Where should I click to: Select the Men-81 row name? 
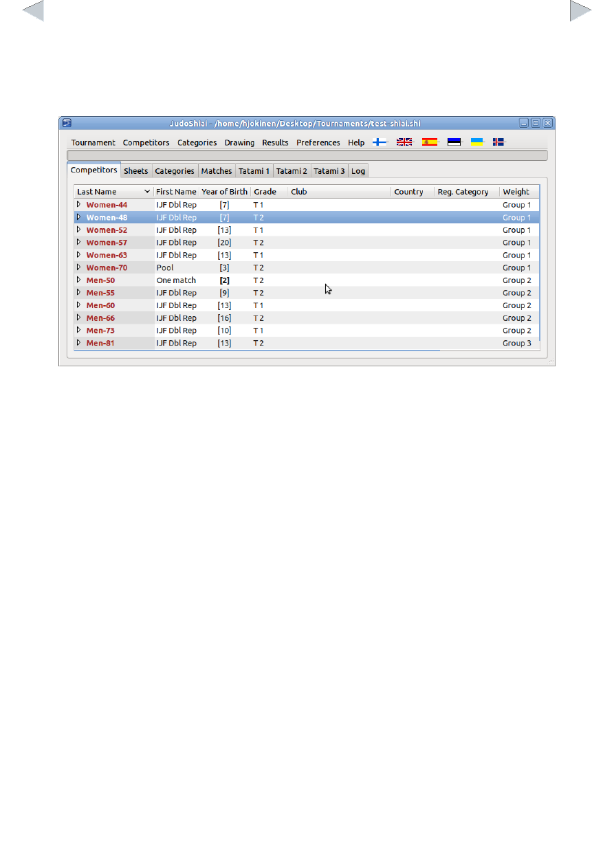point(100,343)
